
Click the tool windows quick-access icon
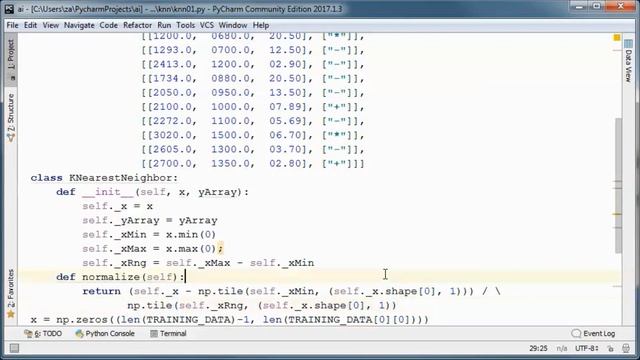pyautogui.click(x=14, y=348)
